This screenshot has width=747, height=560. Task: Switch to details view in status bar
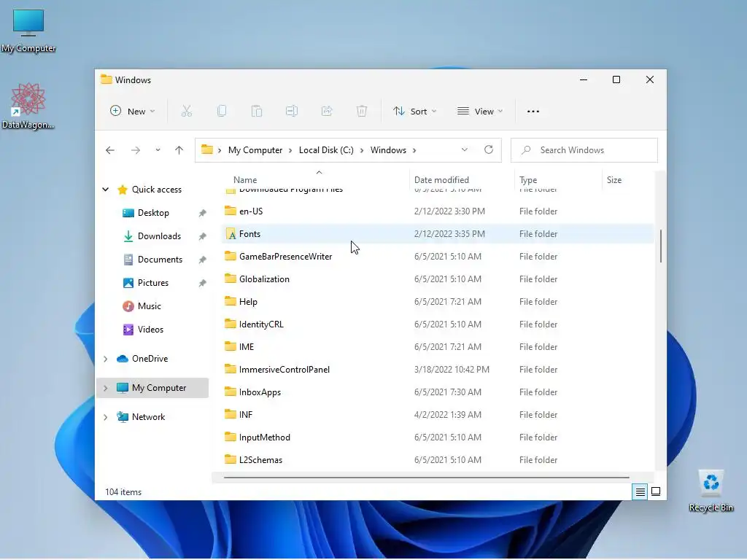(640, 491)
